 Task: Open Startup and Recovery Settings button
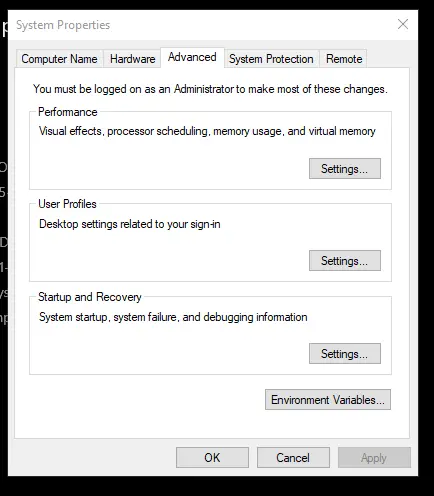point(345,354)
